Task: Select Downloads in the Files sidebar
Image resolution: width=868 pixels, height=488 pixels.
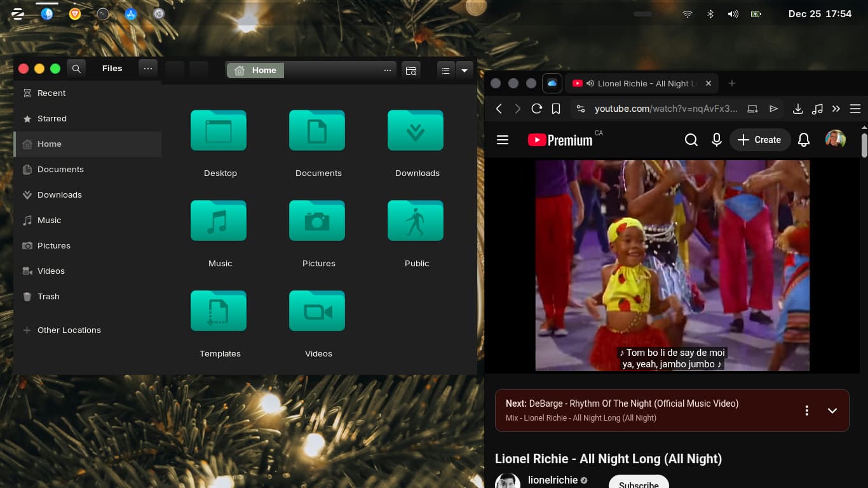Action: tap(60, 195)
